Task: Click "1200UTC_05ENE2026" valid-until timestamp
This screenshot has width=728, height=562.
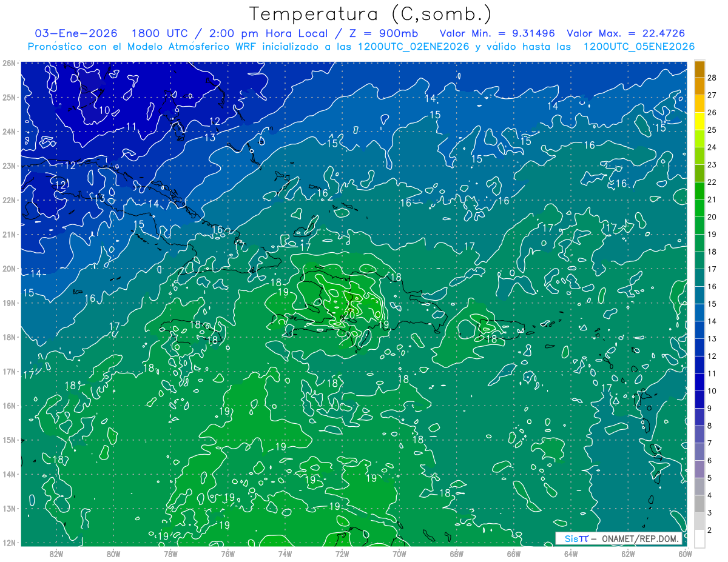Action: coord(638,47)
